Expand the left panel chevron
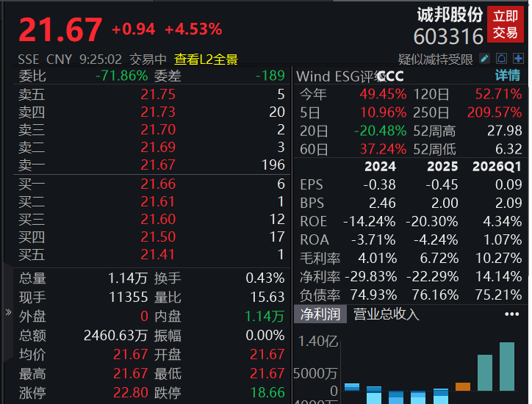 coord(8,312)
